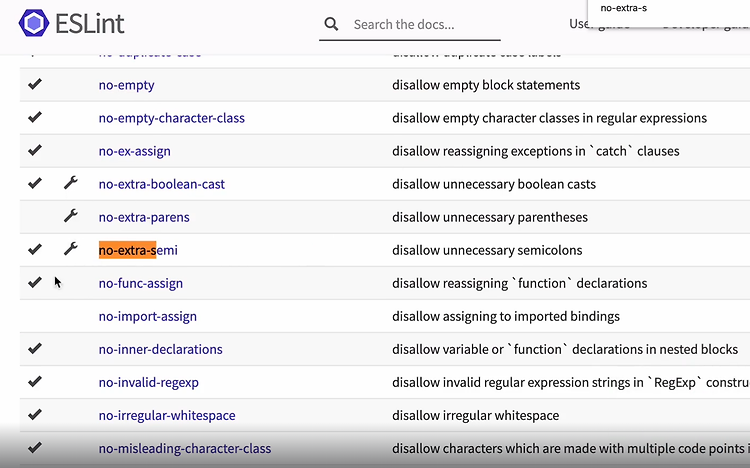Select description 'disallow reassigning exceptions in catch clauses'
Viewport: 750px width, 468px height.
click(x=536, y=151)
